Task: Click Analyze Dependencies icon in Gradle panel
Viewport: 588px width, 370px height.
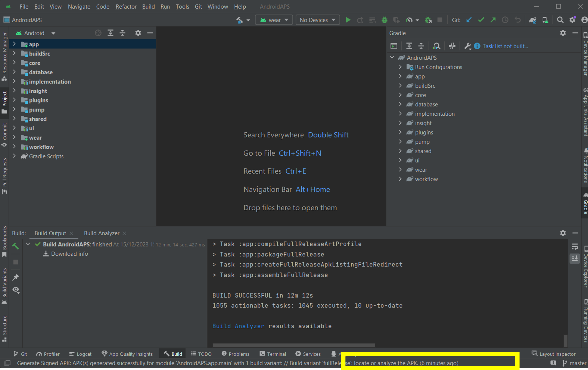Action: 436,46
